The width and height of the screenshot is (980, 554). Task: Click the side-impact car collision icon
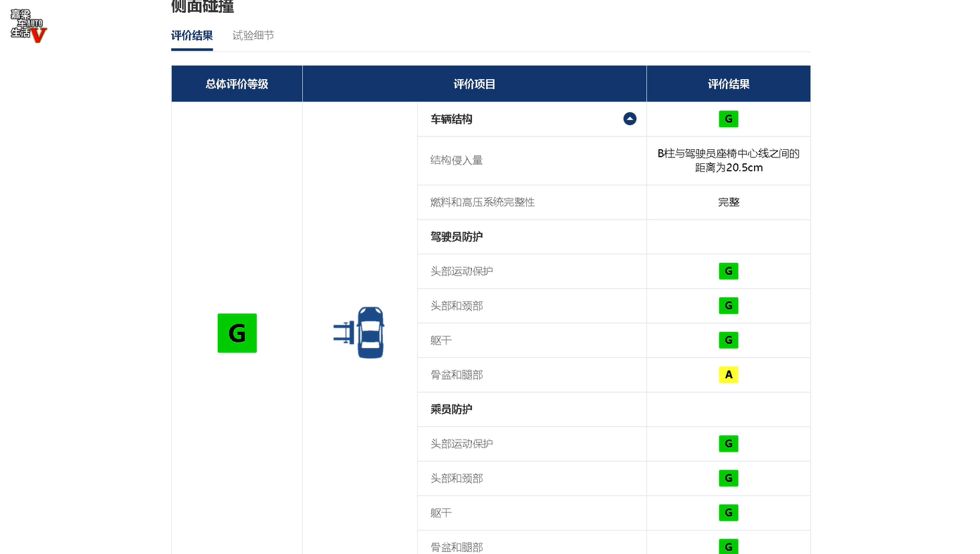(359, 333)
